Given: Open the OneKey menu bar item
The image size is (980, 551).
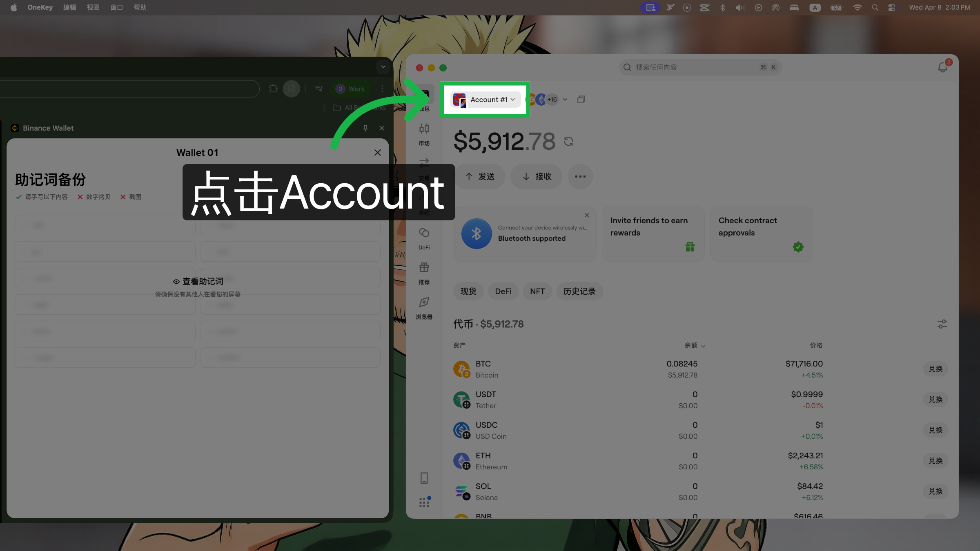Looking at the screenshot, I should 40,7.
